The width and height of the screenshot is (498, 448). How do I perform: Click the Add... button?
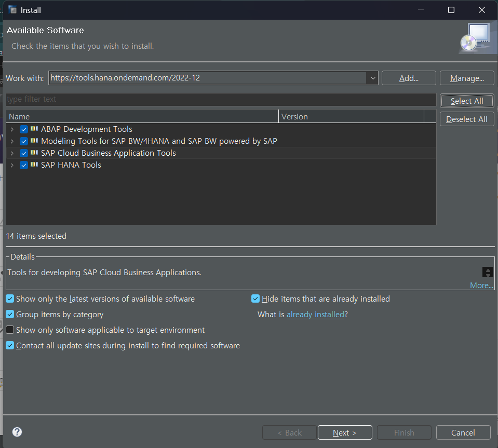coord(409,78)
